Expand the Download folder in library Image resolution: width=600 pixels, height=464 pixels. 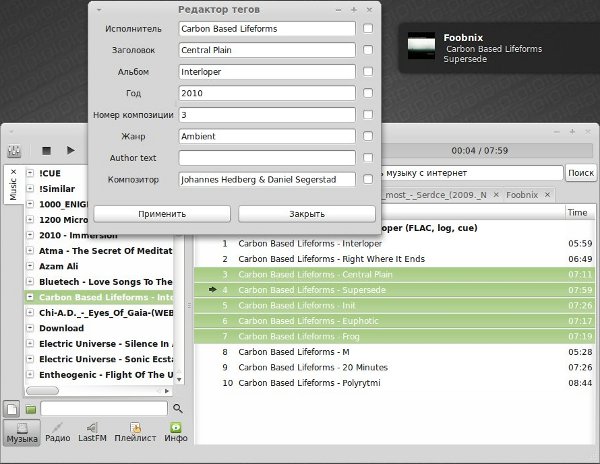31,328
